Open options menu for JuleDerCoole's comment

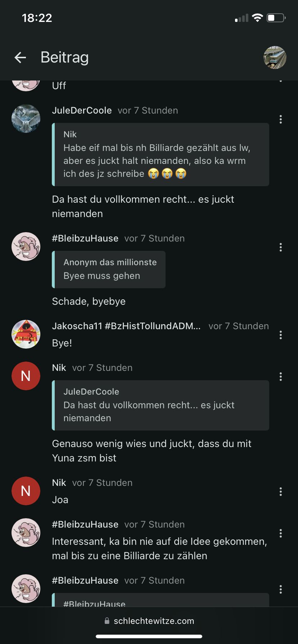[281, 120]
